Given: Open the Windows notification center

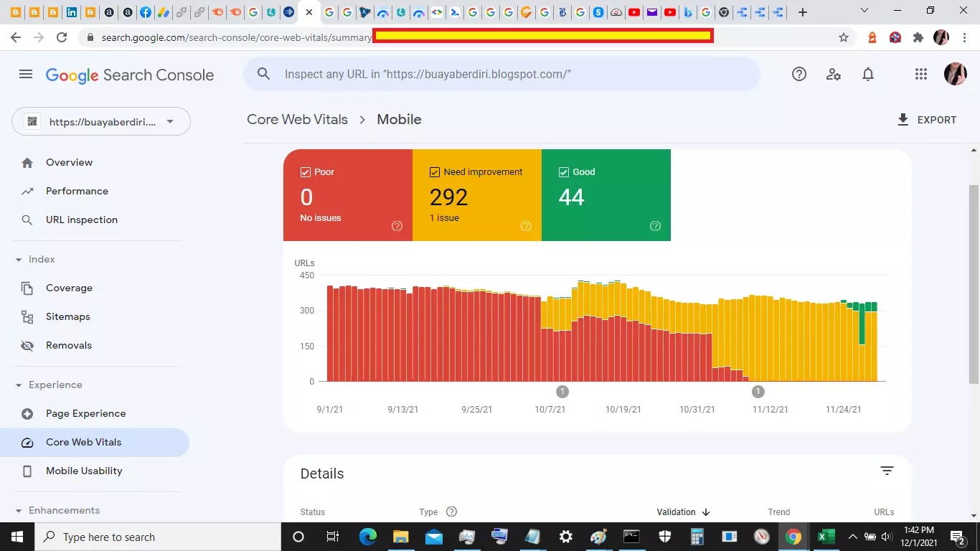Looking at the screenshot, I should (x=958, y=537).
